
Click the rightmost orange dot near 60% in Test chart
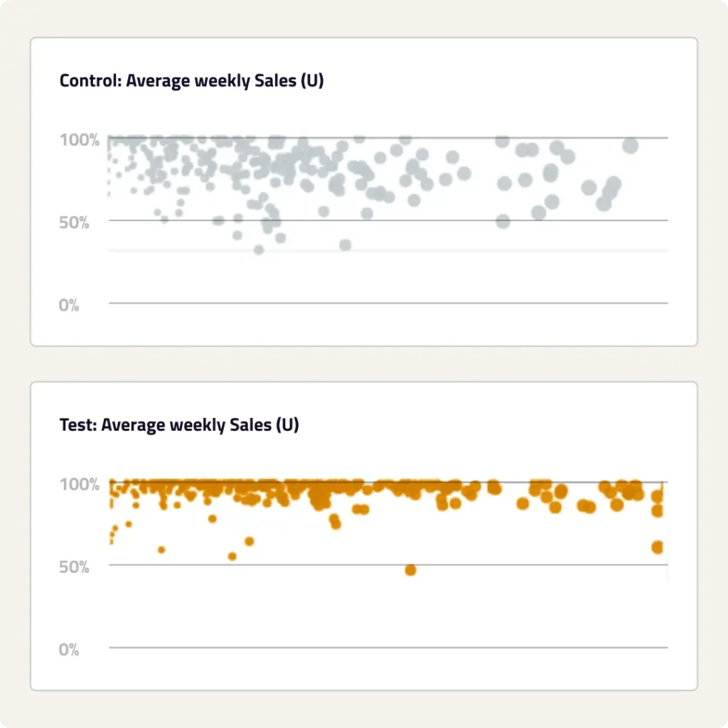pos(657,547)
